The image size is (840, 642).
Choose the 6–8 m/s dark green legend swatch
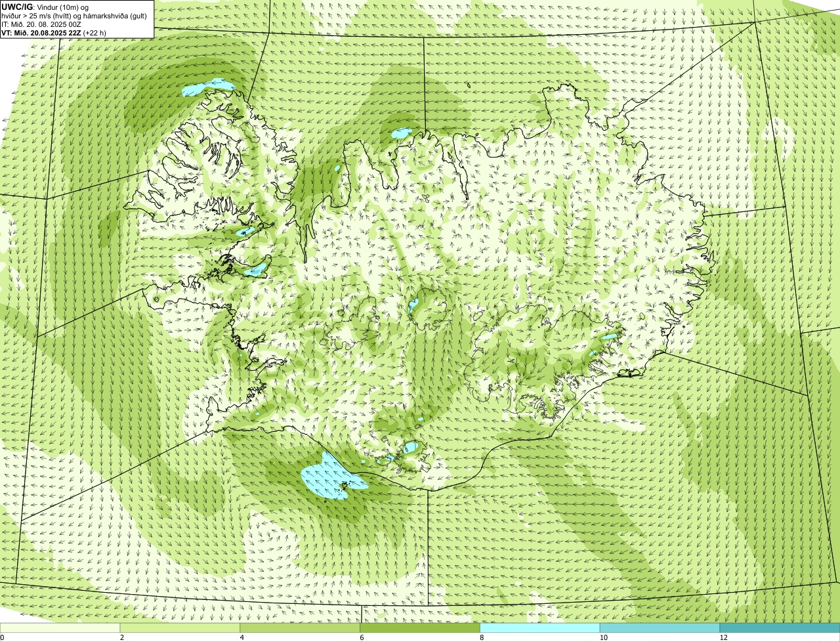tap(420, 628)
